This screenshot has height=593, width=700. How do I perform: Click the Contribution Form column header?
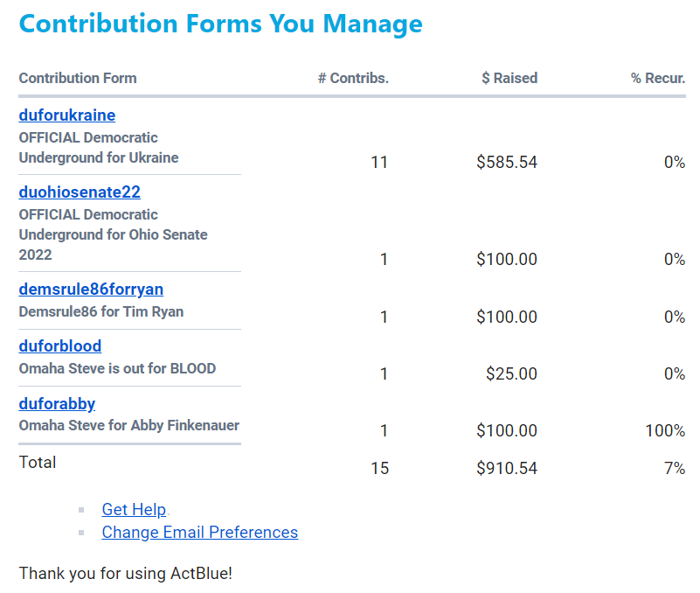click(78, 78)
